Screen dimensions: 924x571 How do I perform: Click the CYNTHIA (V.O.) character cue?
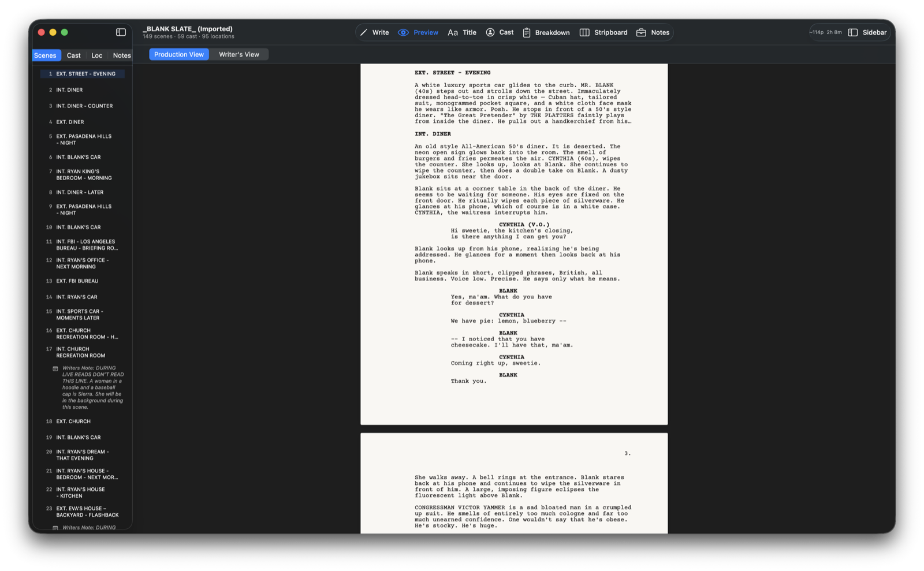click(524, 225)
